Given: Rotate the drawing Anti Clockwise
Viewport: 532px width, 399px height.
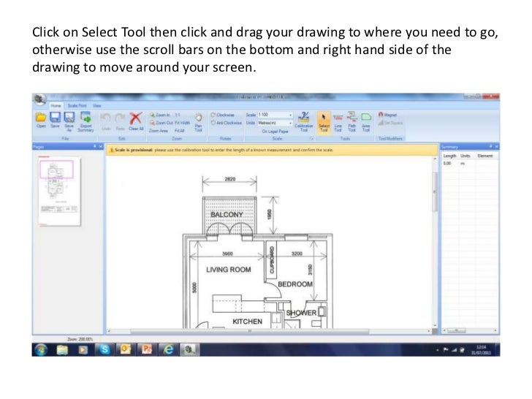Looking at the screenshot, I should [227, 123].
